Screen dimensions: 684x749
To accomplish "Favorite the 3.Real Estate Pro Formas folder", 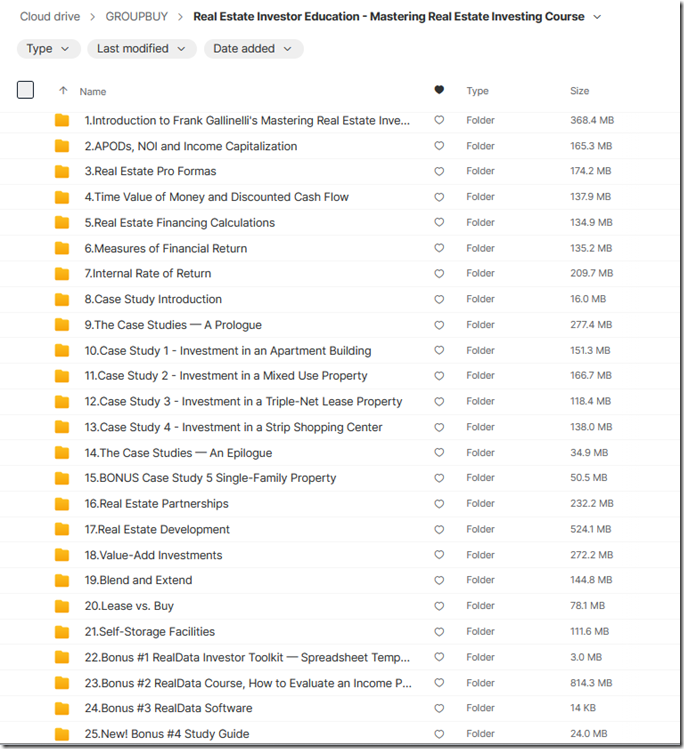I will pyautogui.click(x=439, y=171).
